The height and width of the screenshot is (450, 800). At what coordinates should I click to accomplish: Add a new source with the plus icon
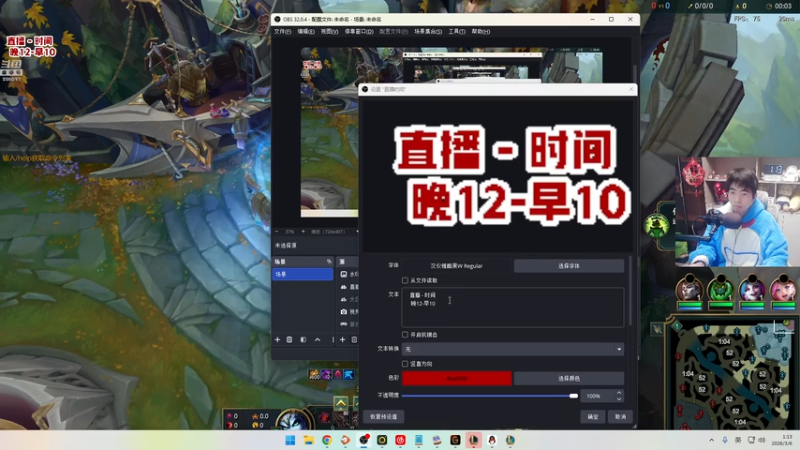tap(342, 340)
